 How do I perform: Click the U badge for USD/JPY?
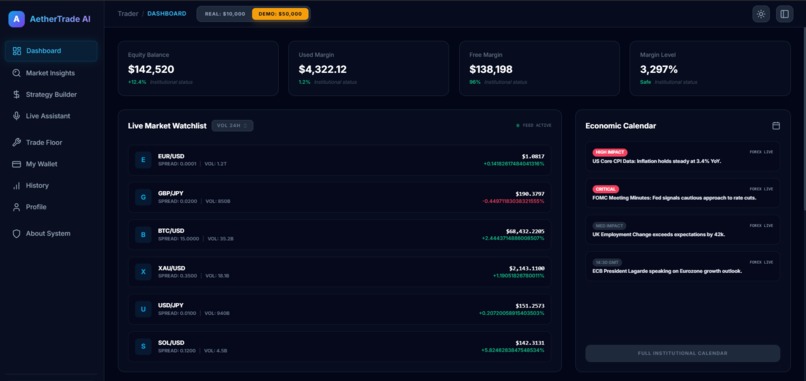[x=143, y=309]
